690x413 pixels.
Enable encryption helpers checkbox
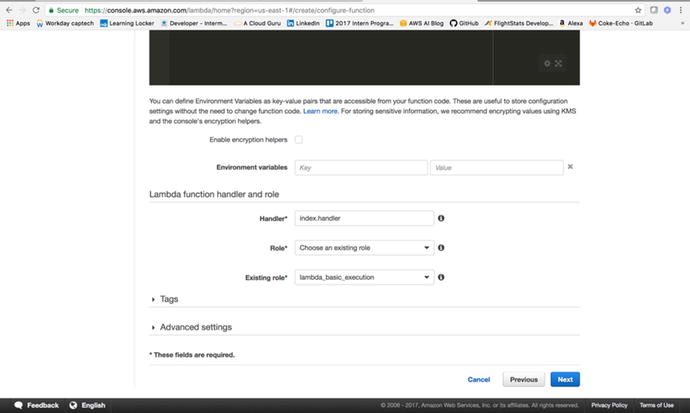[298, 140]
